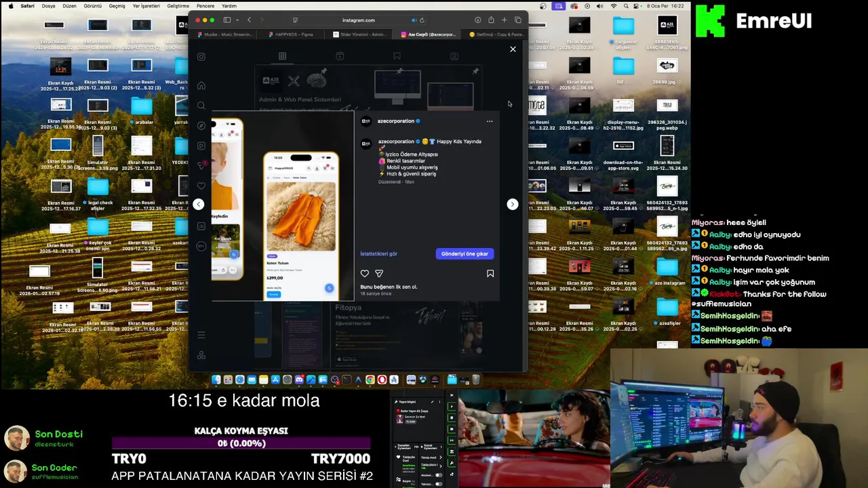Open the Geliştirme menu
Viewport: 868px width, 488px height.
(178, 6)
